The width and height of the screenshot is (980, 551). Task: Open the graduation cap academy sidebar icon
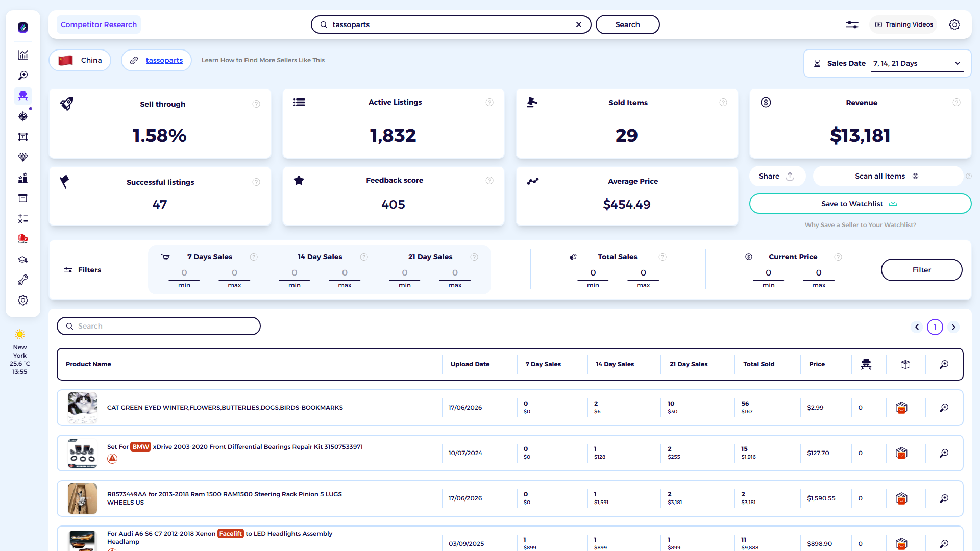pyautogui.click(x=23, y=260)
